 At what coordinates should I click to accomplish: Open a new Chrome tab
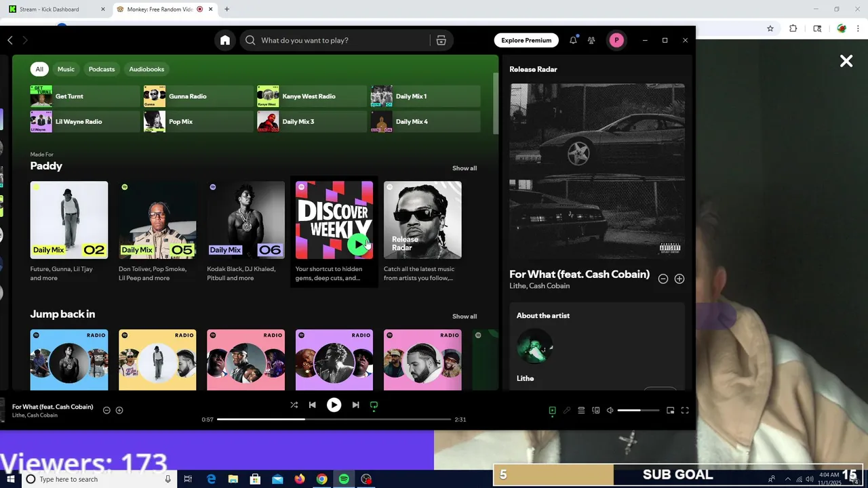[226, 9]
